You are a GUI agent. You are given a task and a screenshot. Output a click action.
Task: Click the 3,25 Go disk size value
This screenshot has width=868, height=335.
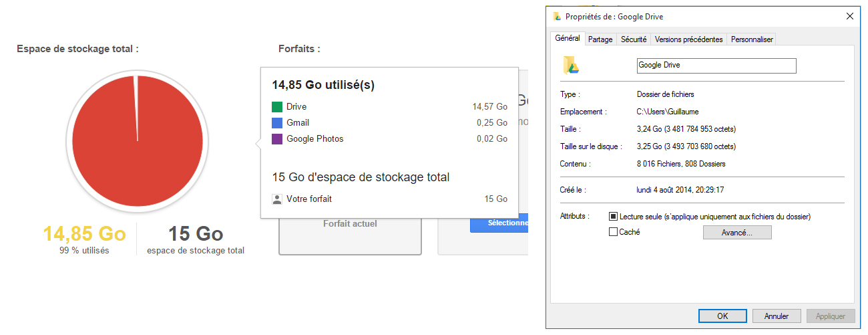point(686,146)
